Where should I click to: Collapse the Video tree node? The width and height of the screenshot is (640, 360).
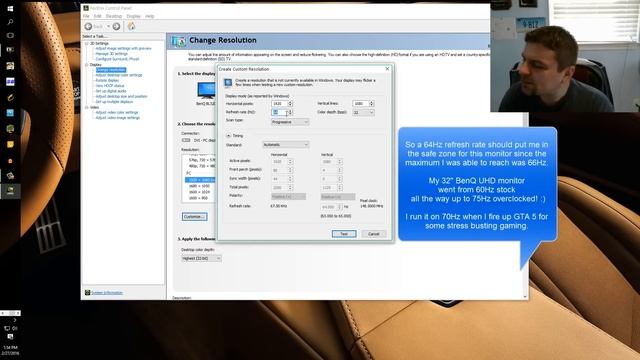[x=87, y=107]
